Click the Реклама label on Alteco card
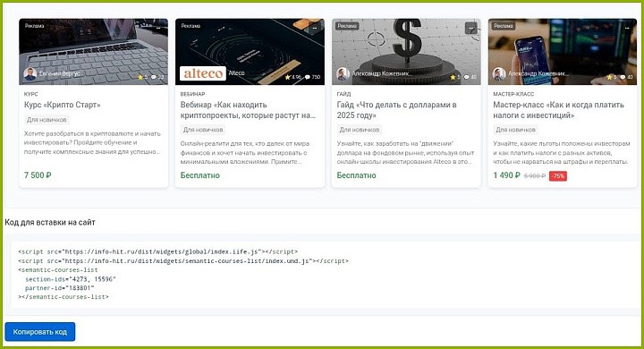This screenshot has width=644, height=349. 191,25
